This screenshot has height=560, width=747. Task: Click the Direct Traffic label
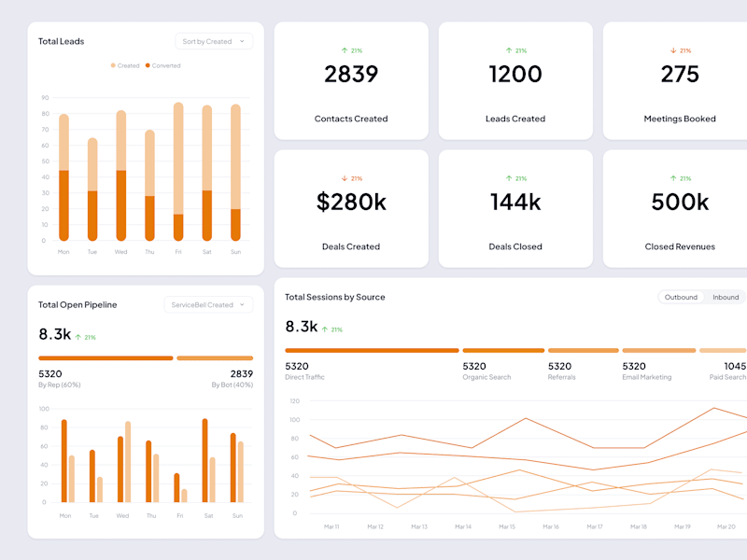coord(305,377)
